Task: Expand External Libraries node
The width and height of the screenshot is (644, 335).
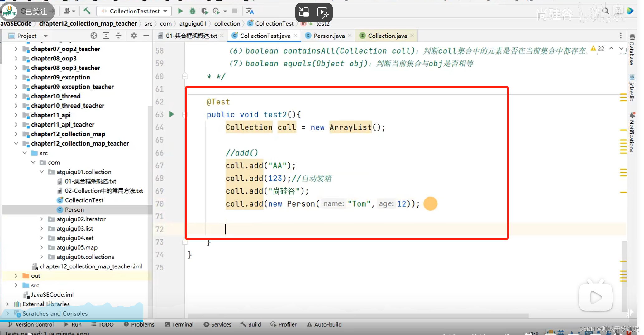Action: click(7, 304)
